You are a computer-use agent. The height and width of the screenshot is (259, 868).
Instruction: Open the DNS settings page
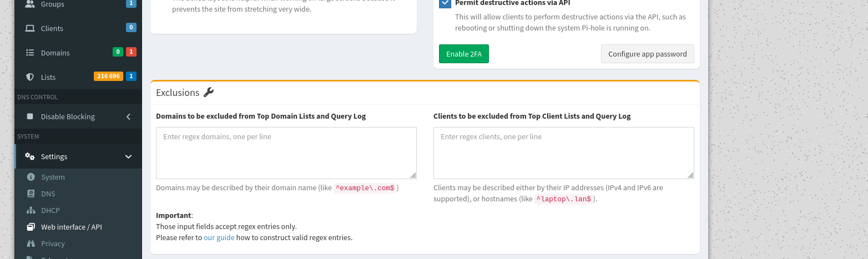pos(48,194)
